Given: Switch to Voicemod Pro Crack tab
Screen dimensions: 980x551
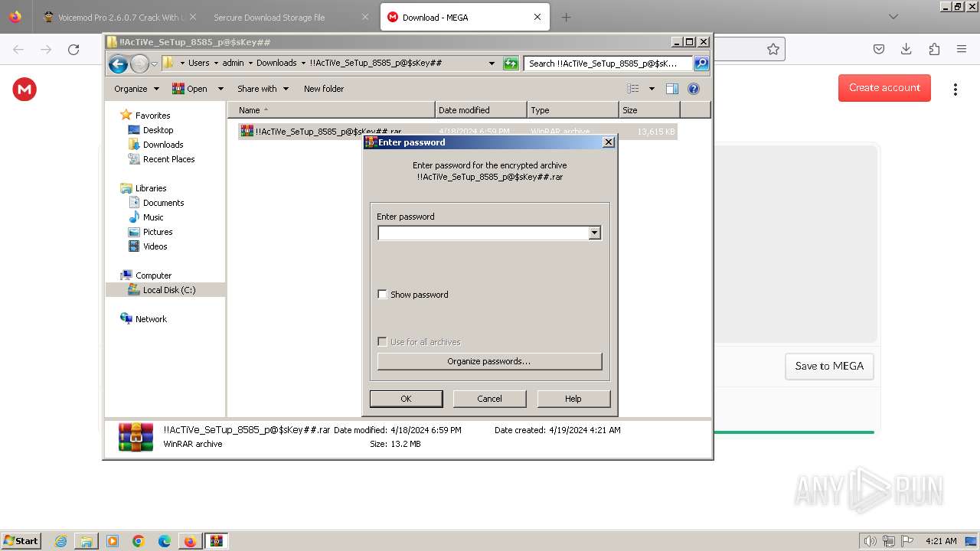Looking at the screenshot, I should (119, 17).
